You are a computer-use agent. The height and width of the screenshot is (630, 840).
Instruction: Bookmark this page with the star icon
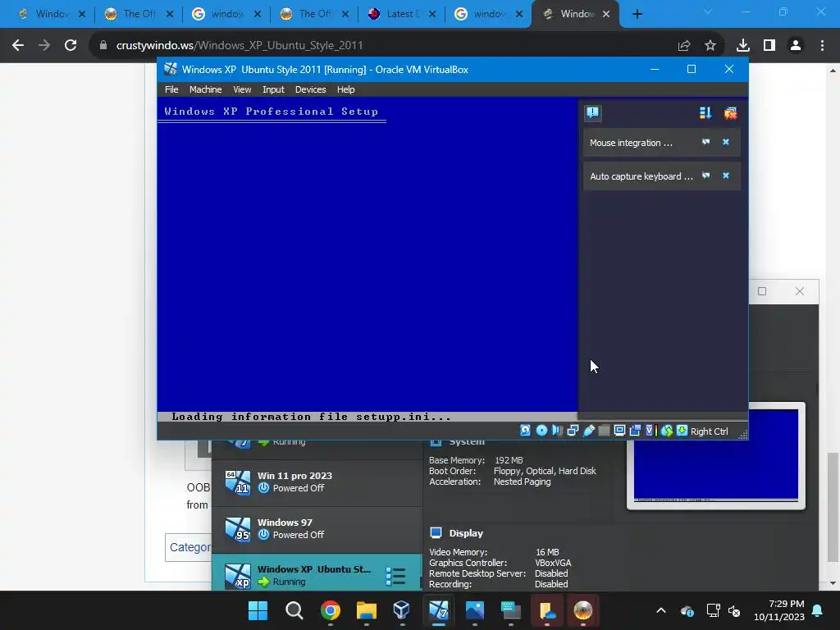[710, 46]
